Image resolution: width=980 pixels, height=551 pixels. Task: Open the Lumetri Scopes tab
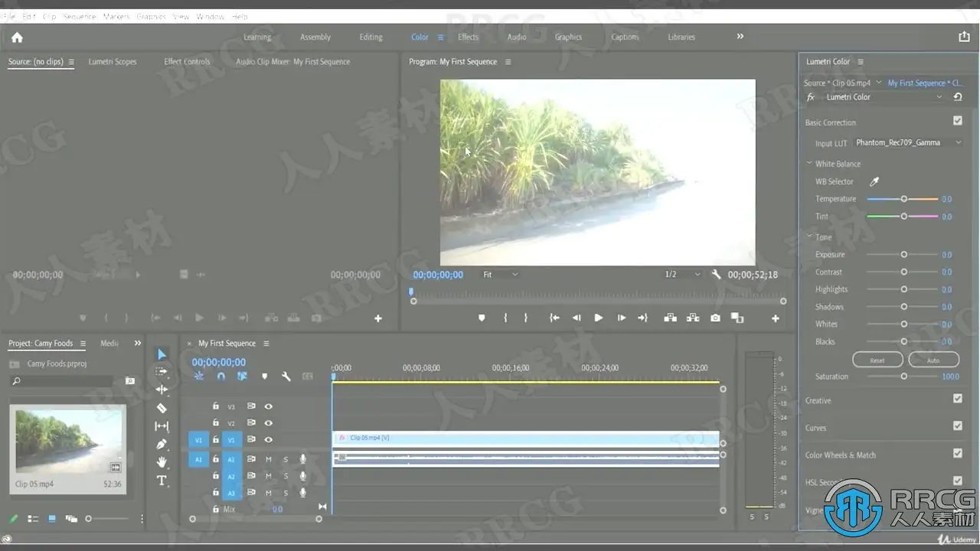point(113,62)
